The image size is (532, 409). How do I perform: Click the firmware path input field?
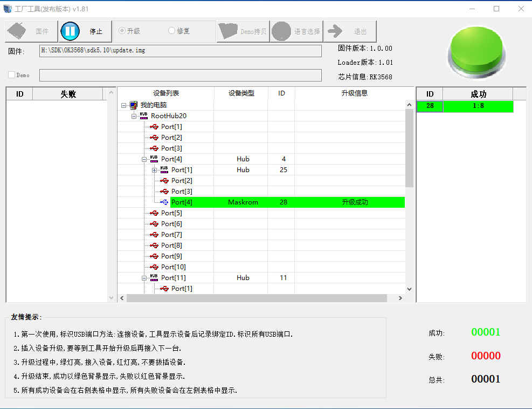point(181,51)
